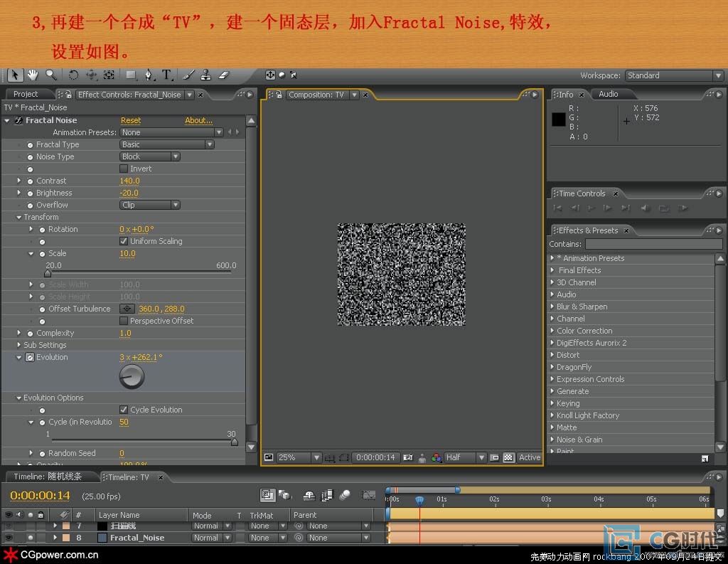Show channel options in the Composition viewer
728x564 pixels.
click(436, 457)
